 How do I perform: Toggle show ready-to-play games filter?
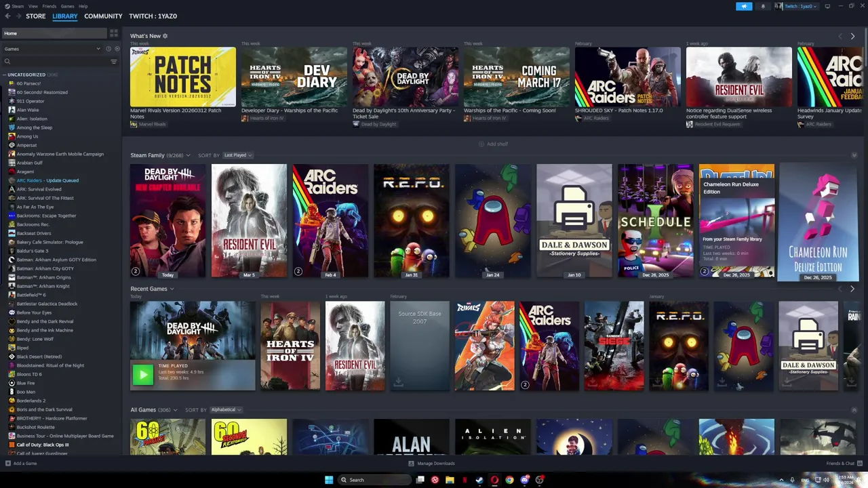pos(117,49)
